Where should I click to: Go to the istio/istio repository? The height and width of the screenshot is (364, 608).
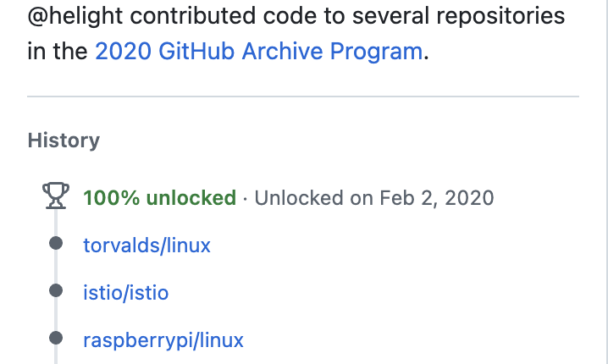pos(125,293)
